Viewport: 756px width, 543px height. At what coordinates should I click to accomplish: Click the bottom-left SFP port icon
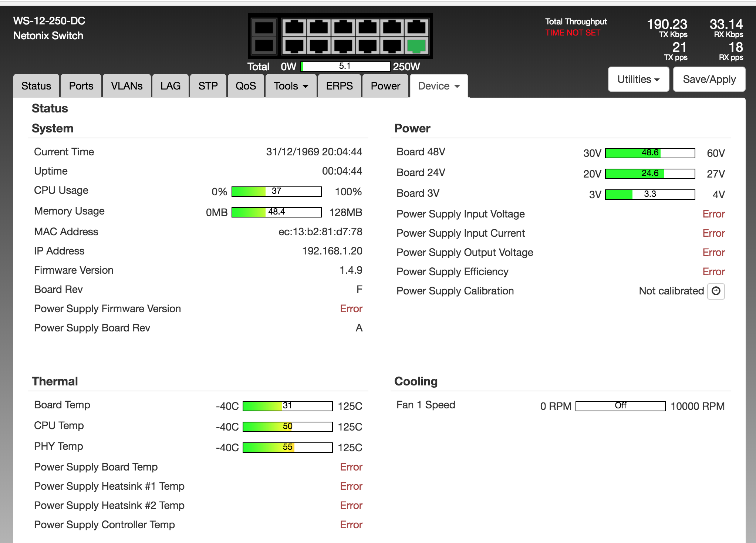point(264,46)
